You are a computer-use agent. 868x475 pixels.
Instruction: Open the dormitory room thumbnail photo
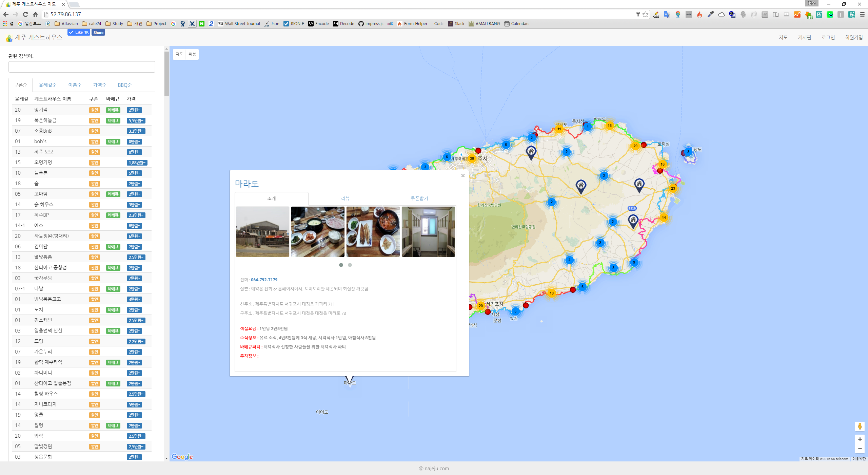(x=428, y=232)
